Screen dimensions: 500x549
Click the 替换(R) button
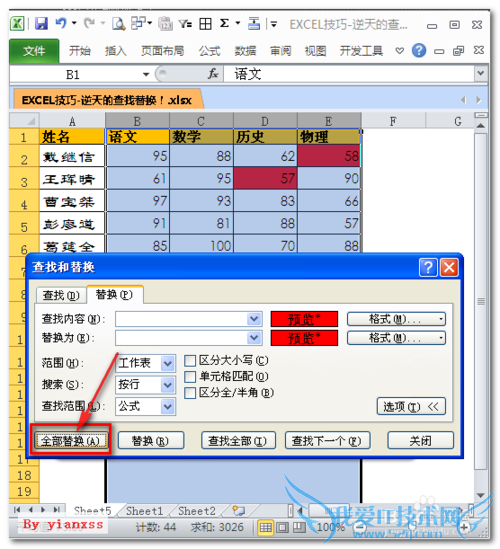click(151, 440)
